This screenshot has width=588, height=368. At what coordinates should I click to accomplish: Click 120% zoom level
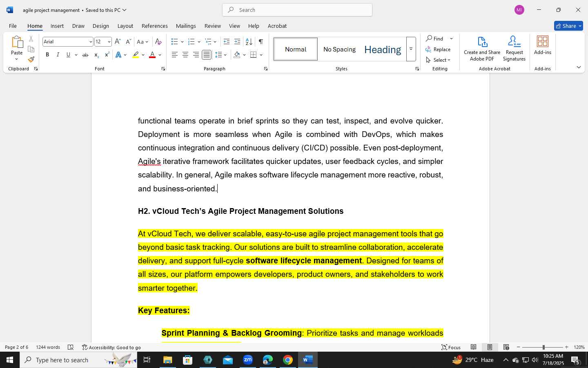(x=579, y=347)
